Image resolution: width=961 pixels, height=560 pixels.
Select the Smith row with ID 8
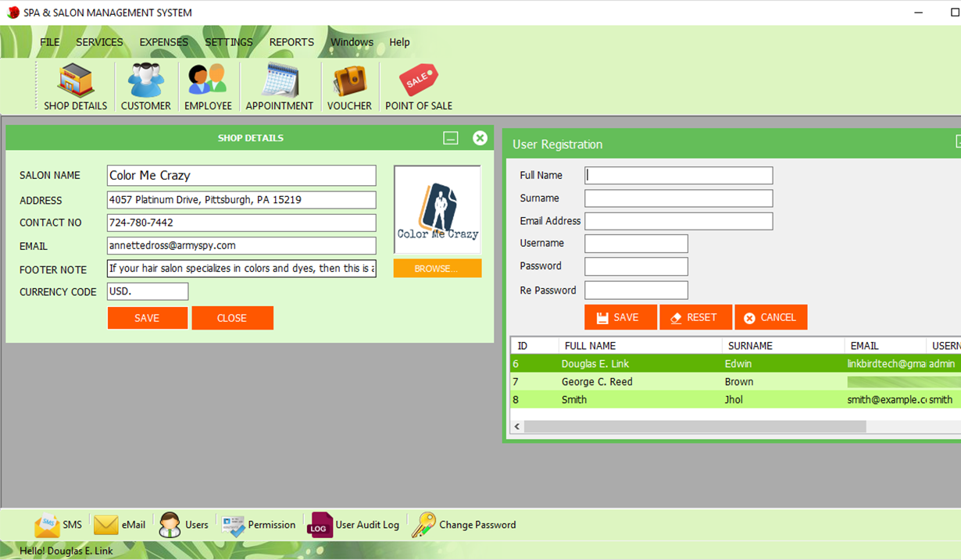735,400
